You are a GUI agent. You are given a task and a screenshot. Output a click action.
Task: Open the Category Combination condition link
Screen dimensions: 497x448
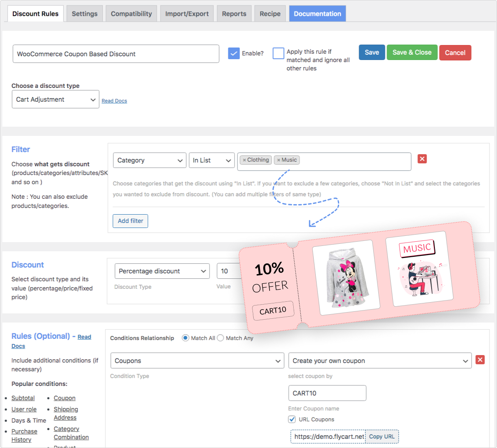point(71,433)
